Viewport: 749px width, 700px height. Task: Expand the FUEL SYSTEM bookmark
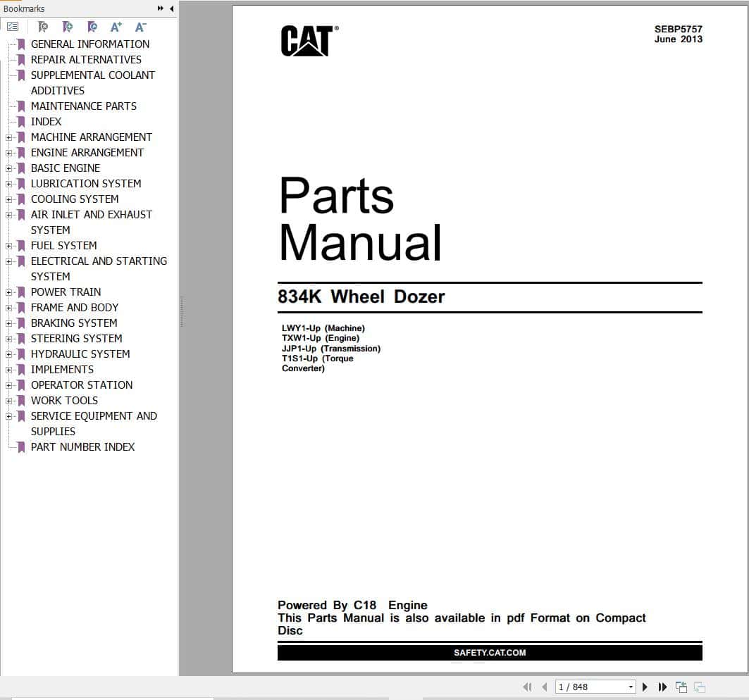point(8,246)
